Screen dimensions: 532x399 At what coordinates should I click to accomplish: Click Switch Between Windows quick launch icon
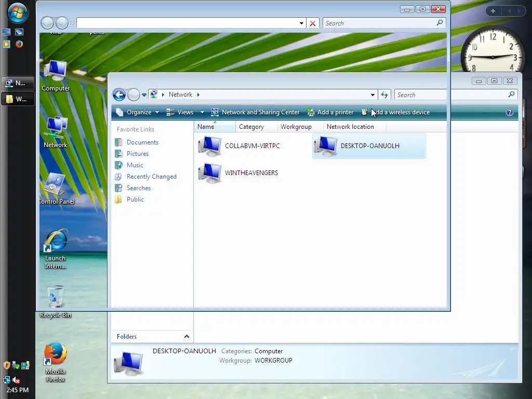pos(19,32)
